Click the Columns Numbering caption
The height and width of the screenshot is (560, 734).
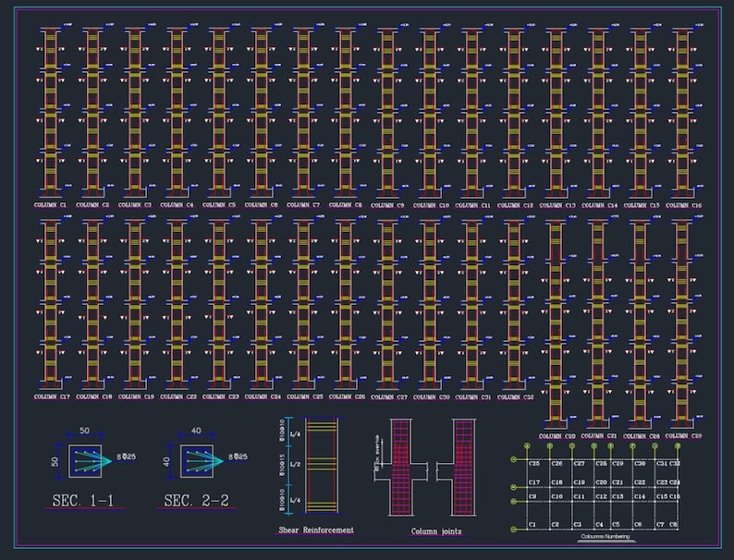pos(606,537)
